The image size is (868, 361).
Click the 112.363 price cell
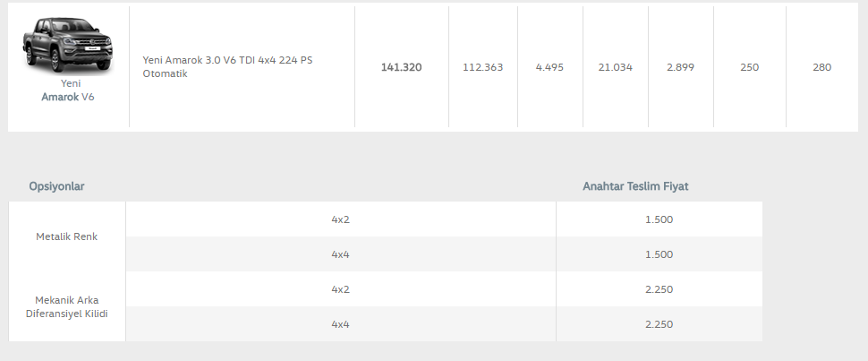tap(482, 67)
